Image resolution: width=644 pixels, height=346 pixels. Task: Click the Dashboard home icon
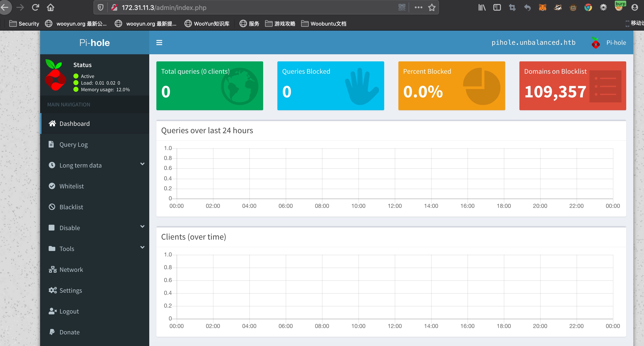(x=52, y=123)
